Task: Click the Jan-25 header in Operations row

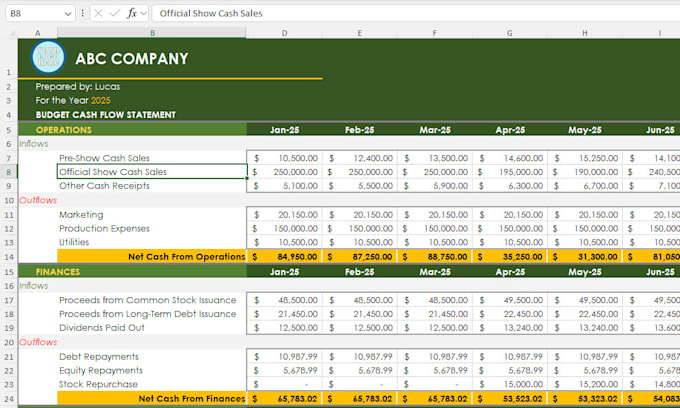Action: (x=284, y=130)
